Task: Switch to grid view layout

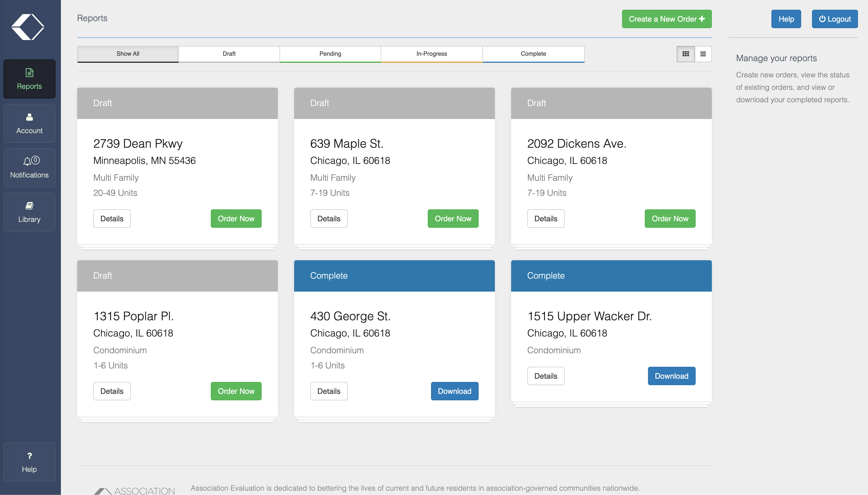Action: [x=685, y=54]
